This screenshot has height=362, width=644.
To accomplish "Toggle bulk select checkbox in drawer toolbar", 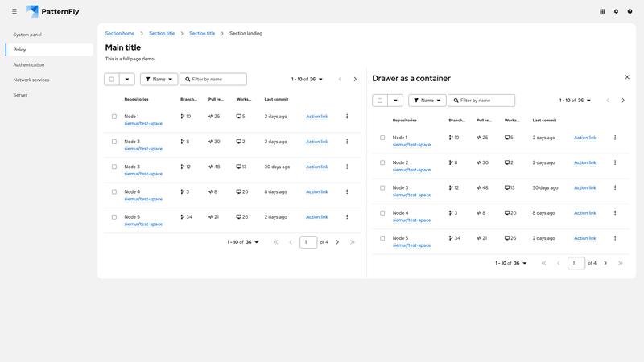I will pos(380,101).
